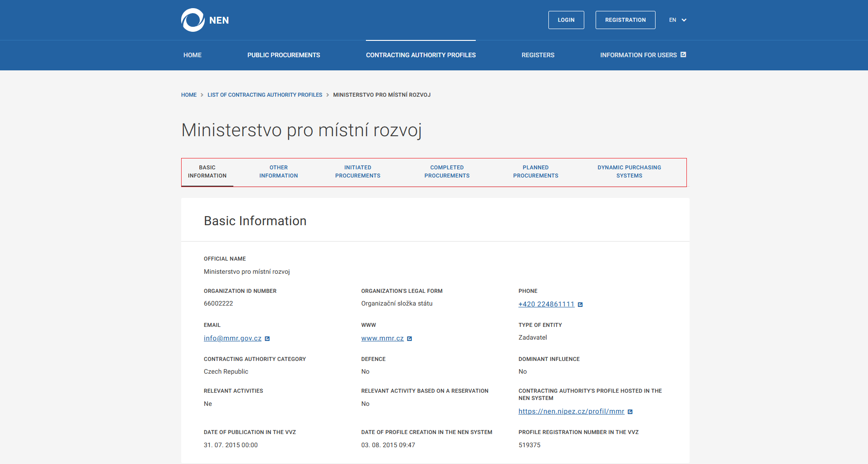
Task: Open the EN language dropdown
Action: (678, 20)
